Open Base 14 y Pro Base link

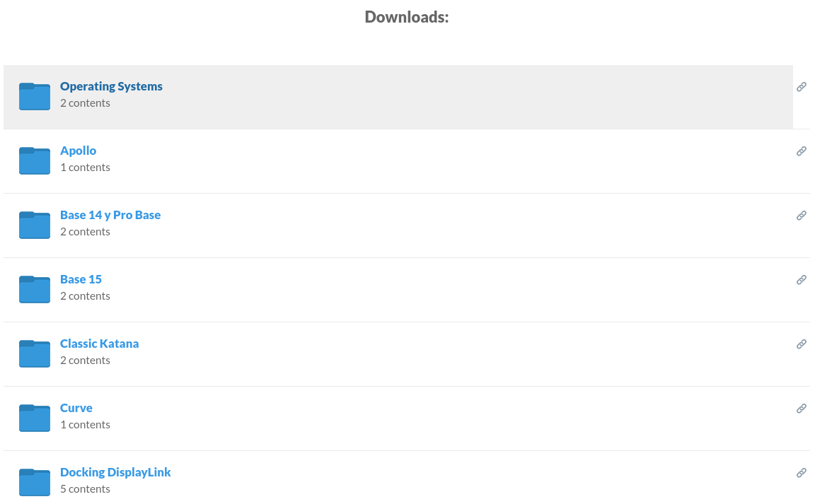click(110, 215)
